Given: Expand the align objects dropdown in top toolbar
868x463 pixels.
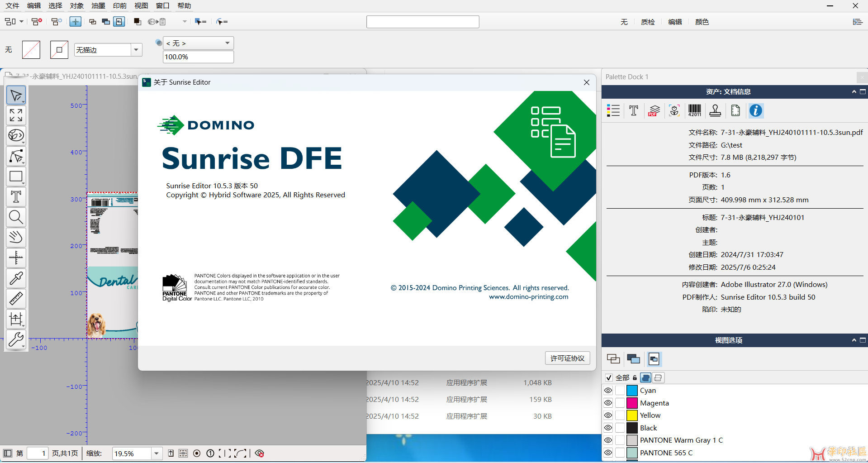Looking at the screenshot, I should [21, 22].
